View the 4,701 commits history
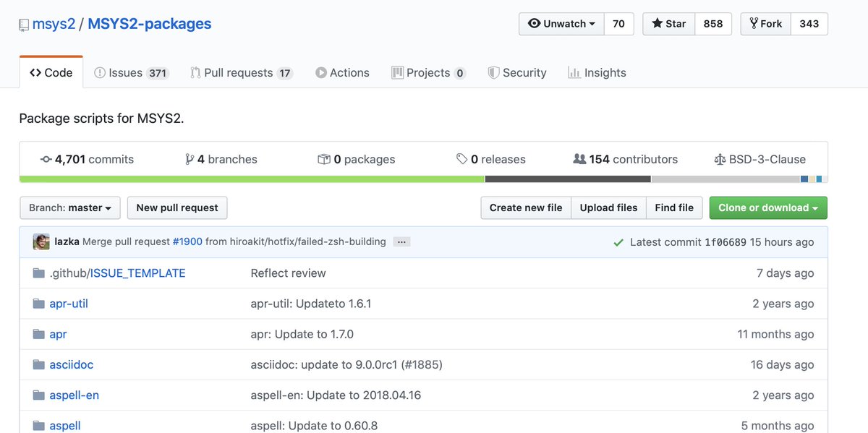This screenshot has width=868, height=433. [87, 159]
